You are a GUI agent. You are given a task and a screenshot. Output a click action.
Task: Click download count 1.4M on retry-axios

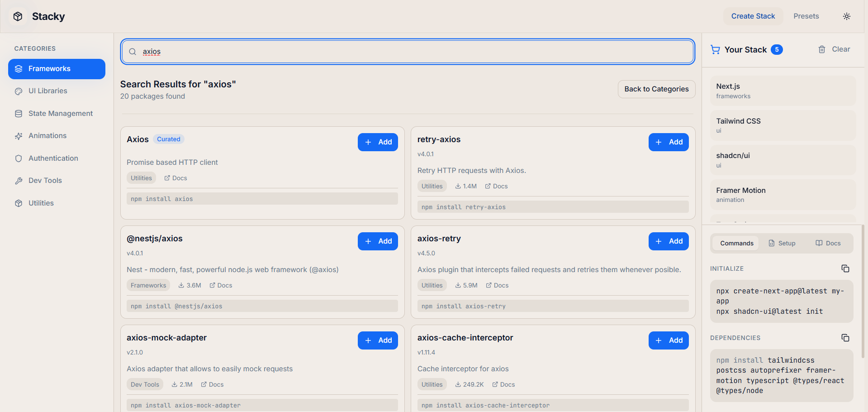(x=466, y=186)
